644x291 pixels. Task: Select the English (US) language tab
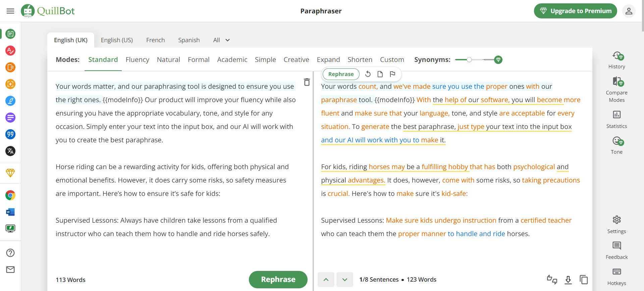click(117, 40)
